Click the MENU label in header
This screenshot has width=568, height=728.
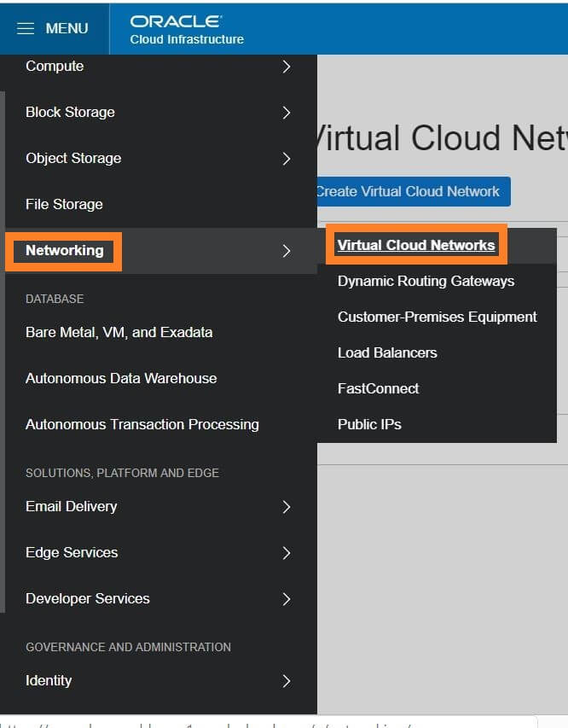pyautogui.click(x=67, y=29)
